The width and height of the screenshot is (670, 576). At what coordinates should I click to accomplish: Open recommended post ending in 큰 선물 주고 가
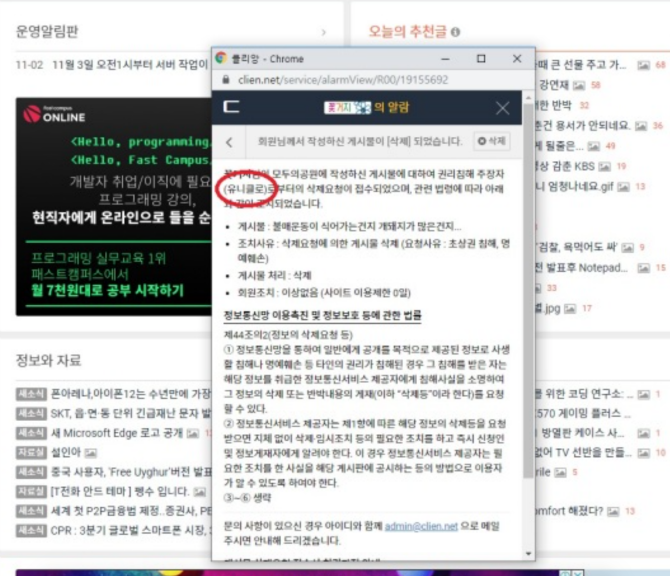pyautogui.click(x=581, y=65)
